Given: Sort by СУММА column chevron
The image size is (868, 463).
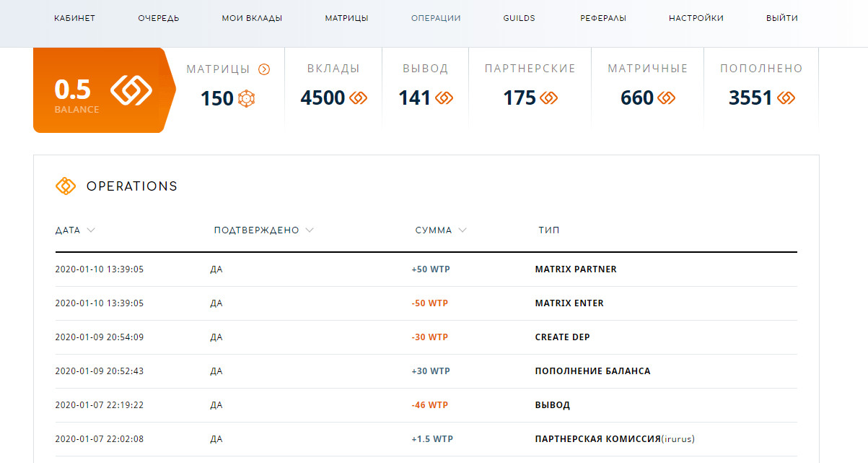Looking at the screenshot, I should (463, 230).
